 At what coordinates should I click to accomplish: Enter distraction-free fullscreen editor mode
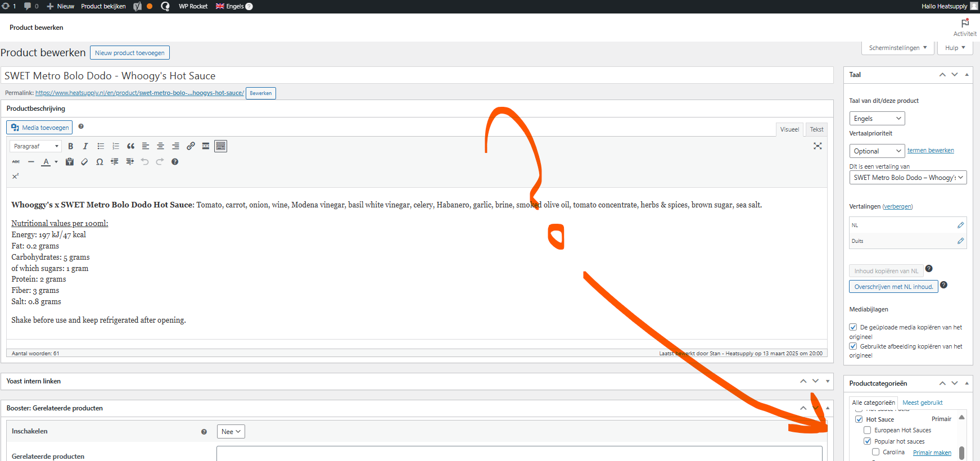[818, 146]
